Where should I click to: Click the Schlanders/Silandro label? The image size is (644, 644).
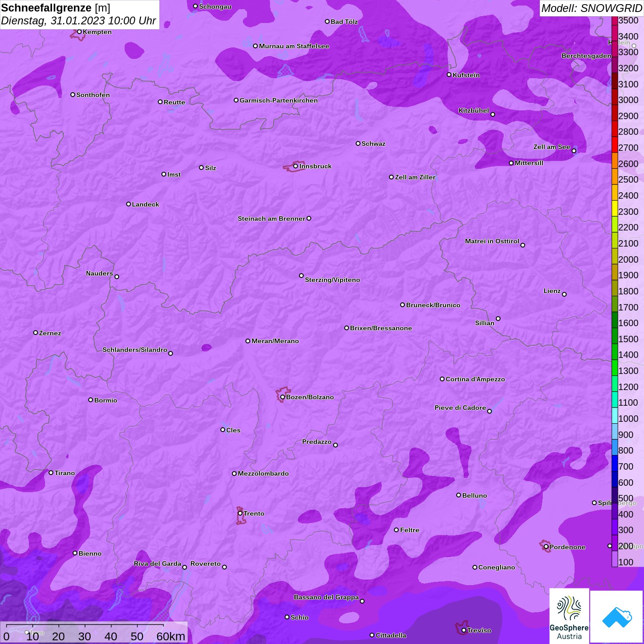click(135, 350)
